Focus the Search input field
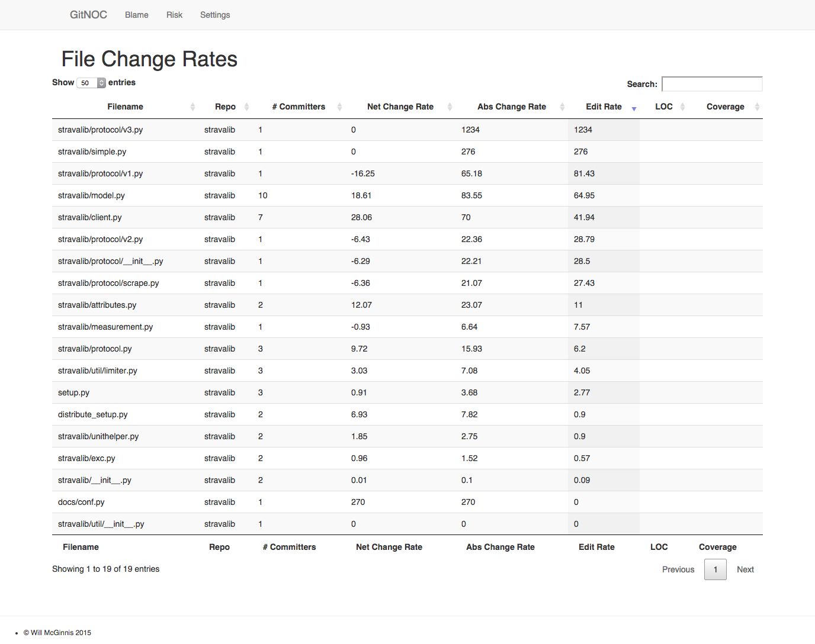 click(x=711, y=84)
